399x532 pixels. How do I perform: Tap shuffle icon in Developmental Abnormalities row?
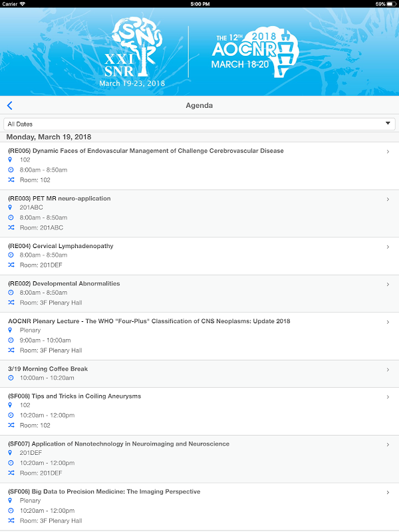(11, 303)
